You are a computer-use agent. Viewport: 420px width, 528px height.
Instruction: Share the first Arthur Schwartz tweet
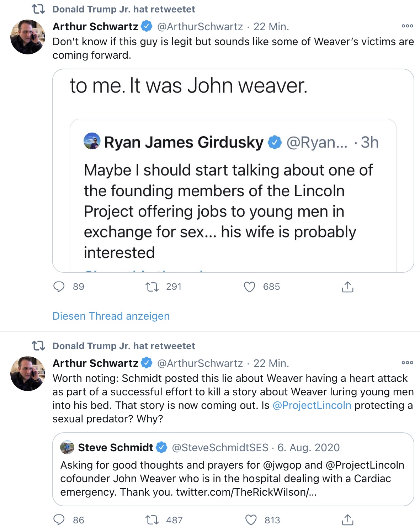point(347,287)
